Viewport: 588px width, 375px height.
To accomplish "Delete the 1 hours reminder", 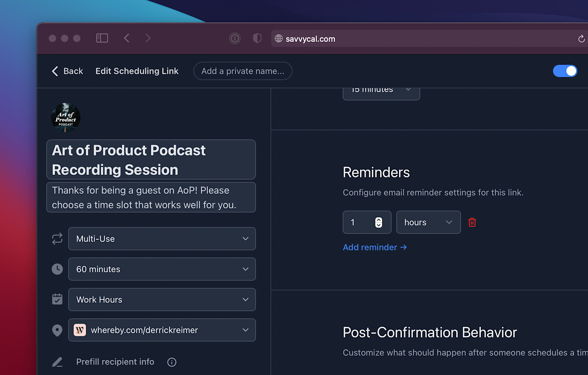I will [472, 222].
